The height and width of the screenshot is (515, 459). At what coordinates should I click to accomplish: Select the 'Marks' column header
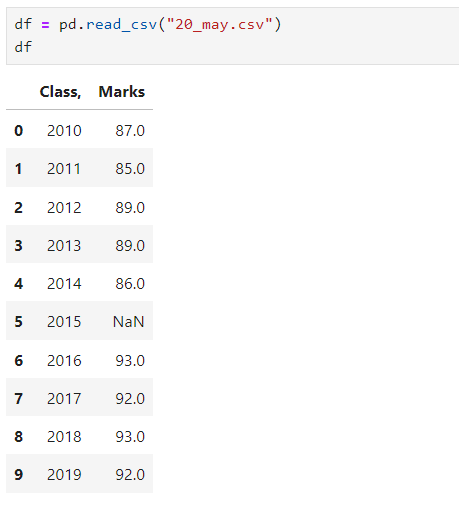(x=122, y=92)
